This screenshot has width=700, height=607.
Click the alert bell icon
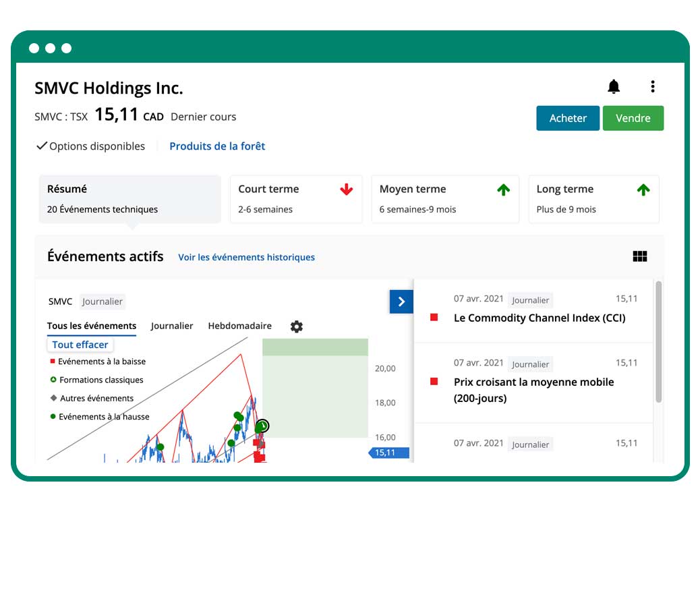614,86
